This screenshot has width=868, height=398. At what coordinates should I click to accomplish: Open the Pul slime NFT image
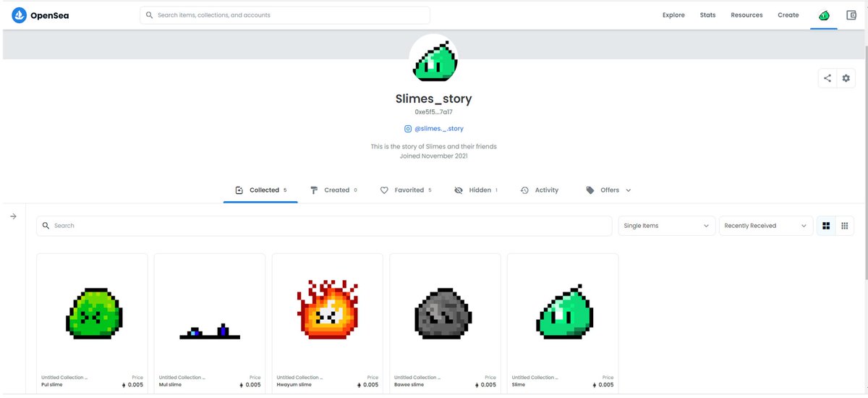click(93, 313)
